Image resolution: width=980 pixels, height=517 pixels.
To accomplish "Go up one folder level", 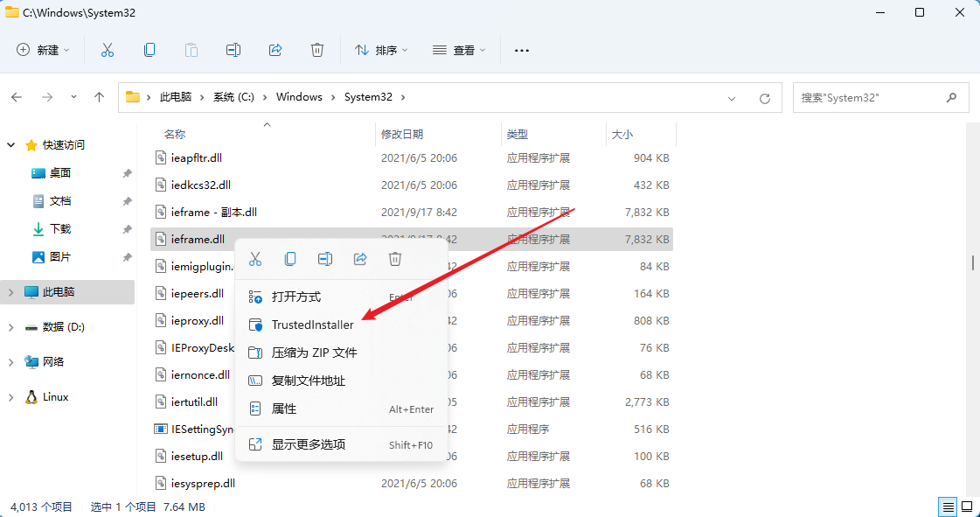I will tap(99, 97).
